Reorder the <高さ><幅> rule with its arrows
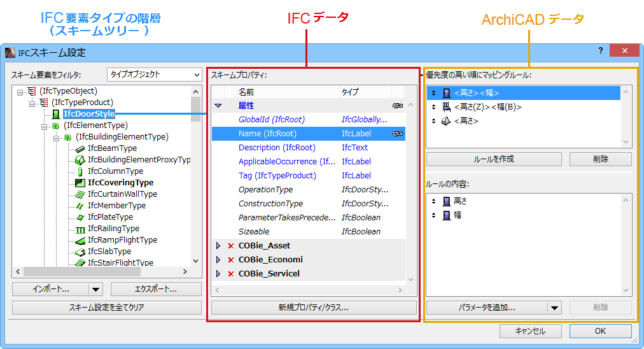 (x=434, y=94)
